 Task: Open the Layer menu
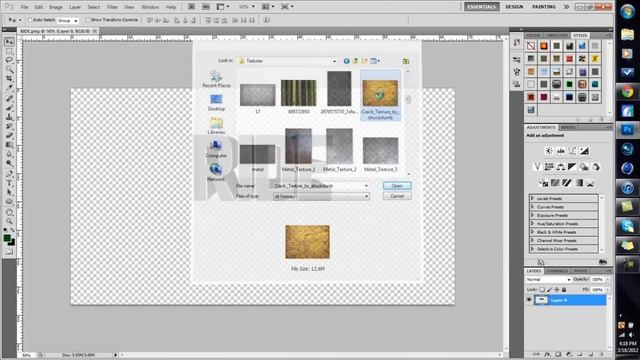point(75,7)
